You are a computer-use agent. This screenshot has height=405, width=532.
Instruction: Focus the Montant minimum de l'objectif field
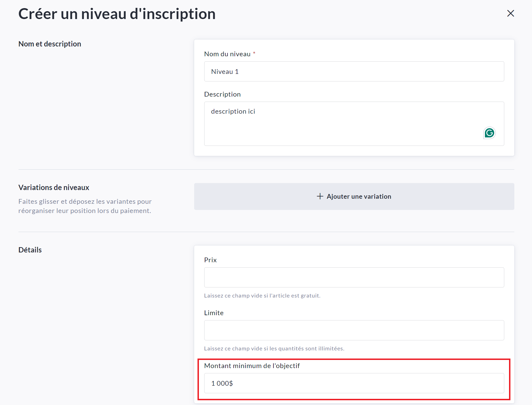click(354, 383)
